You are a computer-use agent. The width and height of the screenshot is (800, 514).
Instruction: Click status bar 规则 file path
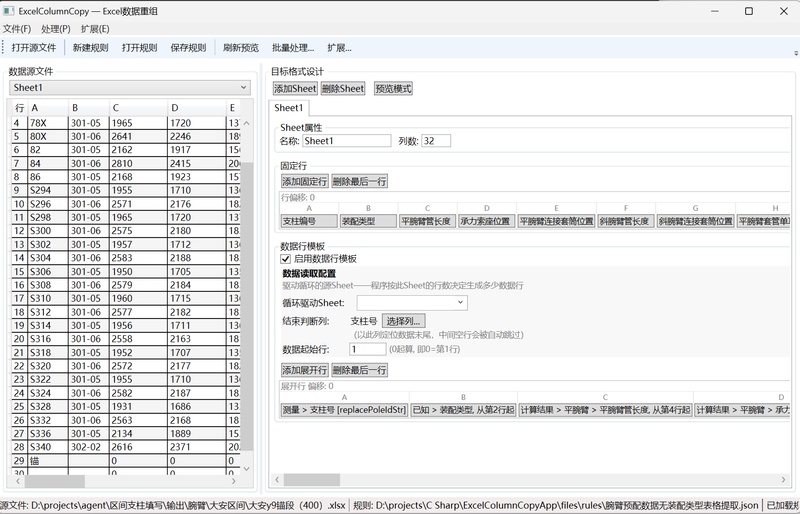tap(556, 505)
